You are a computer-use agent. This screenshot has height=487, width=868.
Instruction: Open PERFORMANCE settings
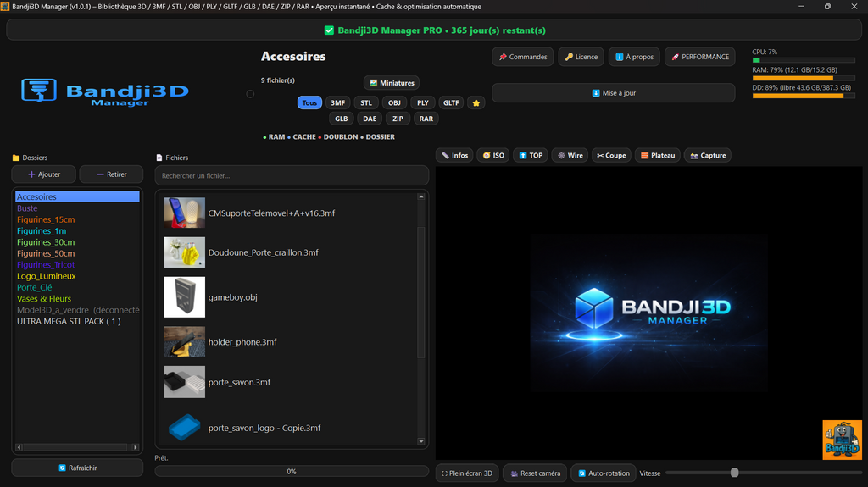(699, 57)
